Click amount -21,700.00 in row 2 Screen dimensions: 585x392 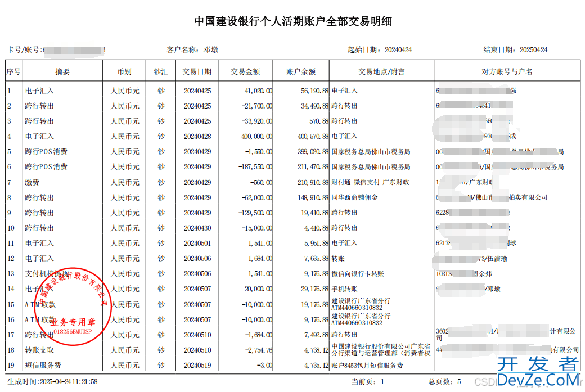point(257,106)
